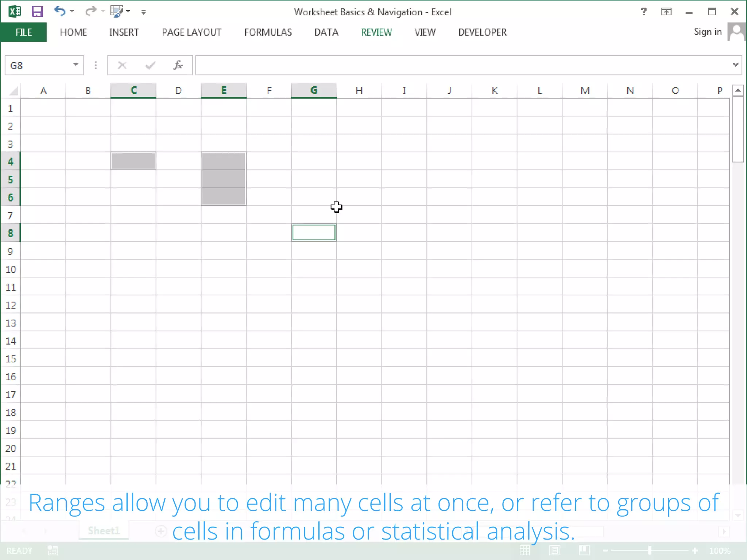The image size is (747, 560).
Task: Select column H header
Action: [359, 90]
